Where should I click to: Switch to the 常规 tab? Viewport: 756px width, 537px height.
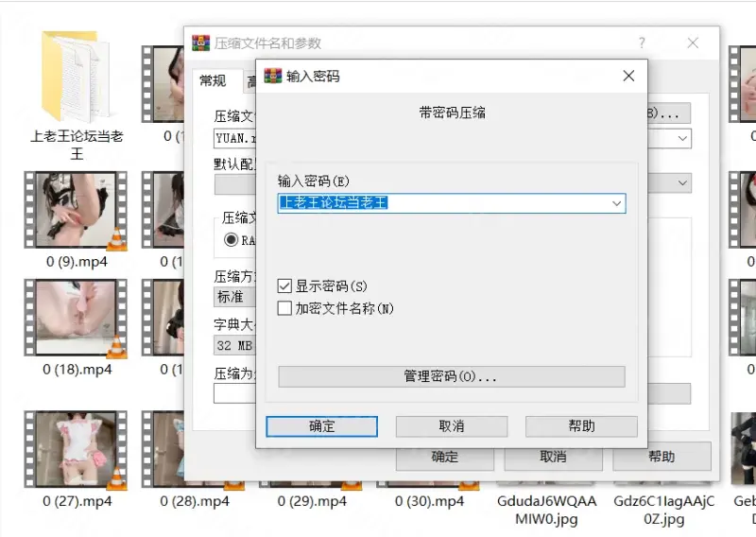point(213,80)
